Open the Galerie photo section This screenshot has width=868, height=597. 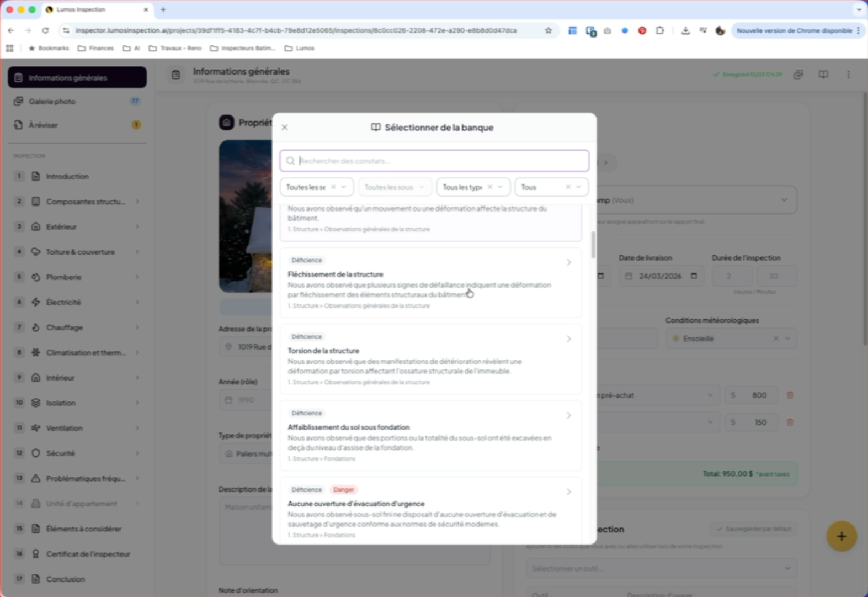(x=52, y=102)
